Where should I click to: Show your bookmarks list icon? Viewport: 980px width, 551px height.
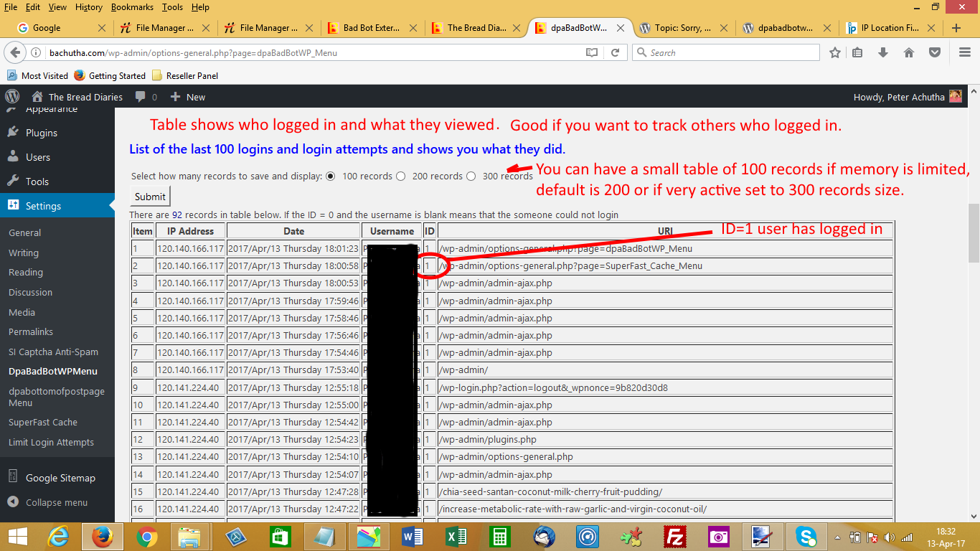point(858,52)
